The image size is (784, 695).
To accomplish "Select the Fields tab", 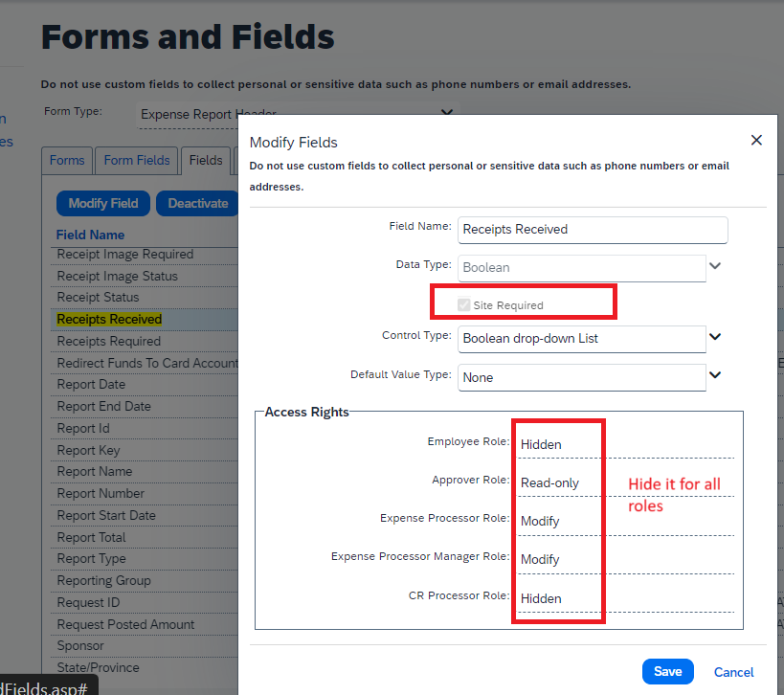I will coord(205,161).
